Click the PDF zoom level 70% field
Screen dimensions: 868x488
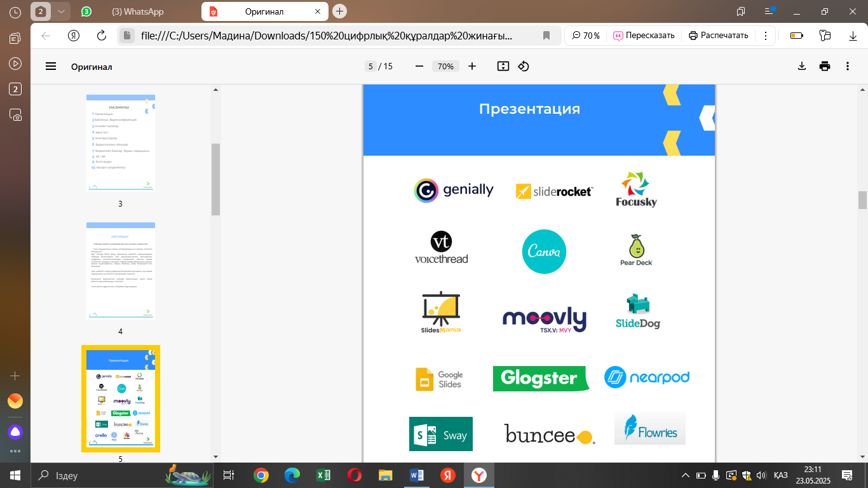coord(445,66)
